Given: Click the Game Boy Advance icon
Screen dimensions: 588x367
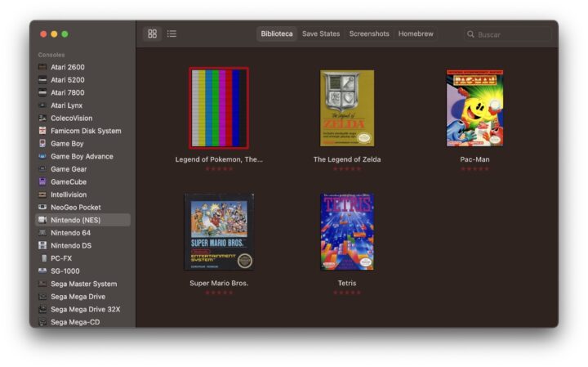Looking at the screenshot, I should point(42,156).
